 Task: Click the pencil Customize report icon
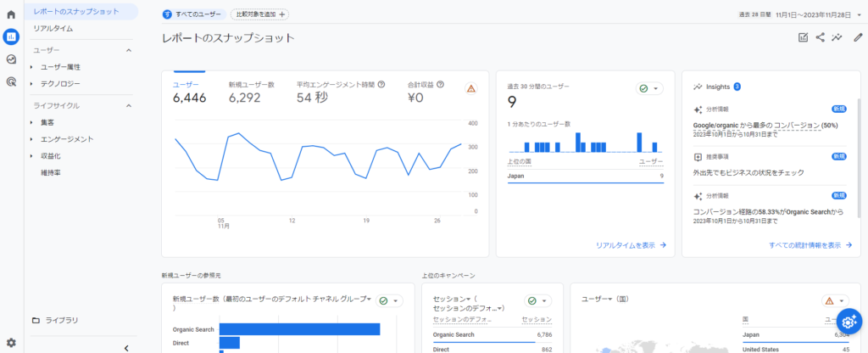click(858, 37)
